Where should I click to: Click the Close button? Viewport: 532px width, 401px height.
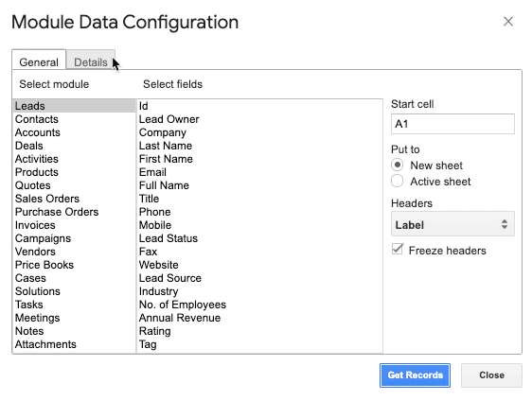click(x=491, y=375)
